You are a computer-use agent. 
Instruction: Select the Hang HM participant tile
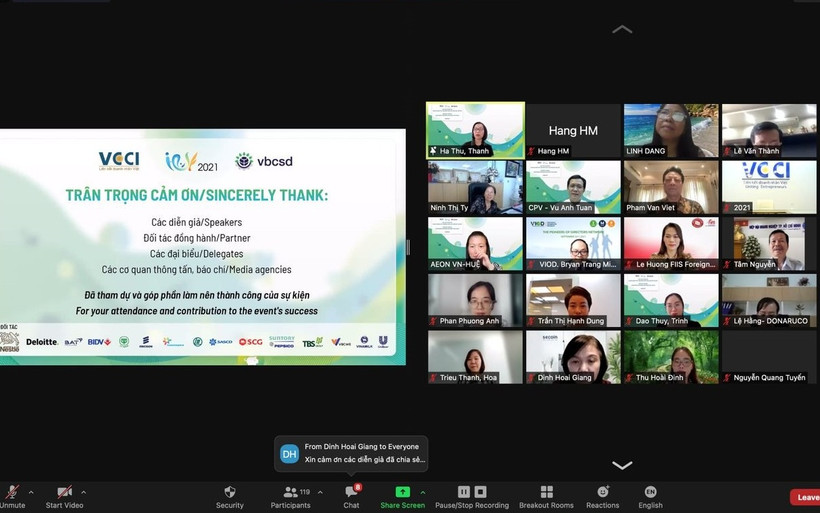pos(573,130)
